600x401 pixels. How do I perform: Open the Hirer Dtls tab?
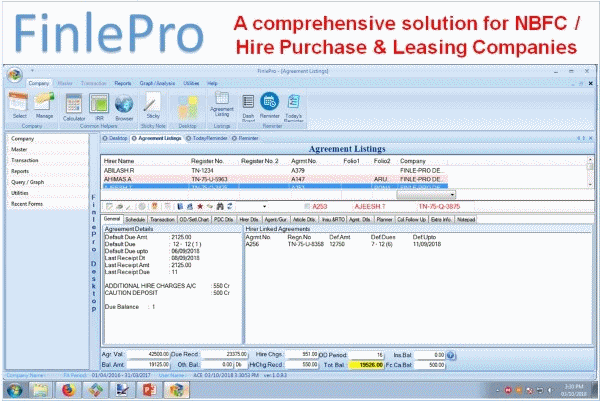249,220
